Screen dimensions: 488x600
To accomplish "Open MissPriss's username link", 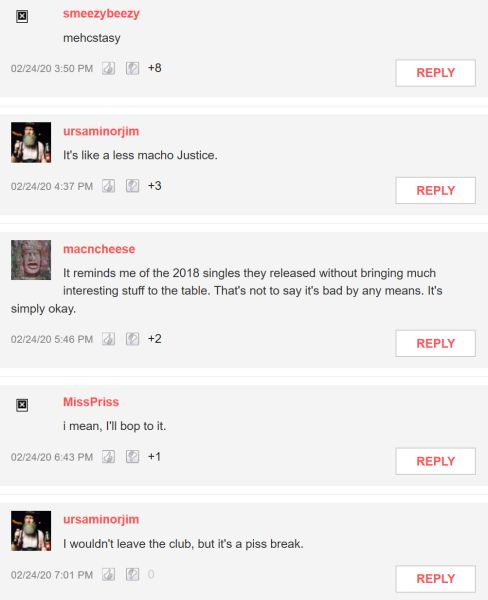I will coord(91,402).
